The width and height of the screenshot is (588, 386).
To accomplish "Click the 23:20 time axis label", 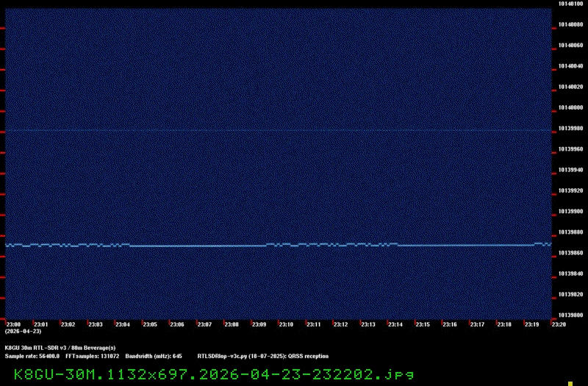I will point(559,324).
